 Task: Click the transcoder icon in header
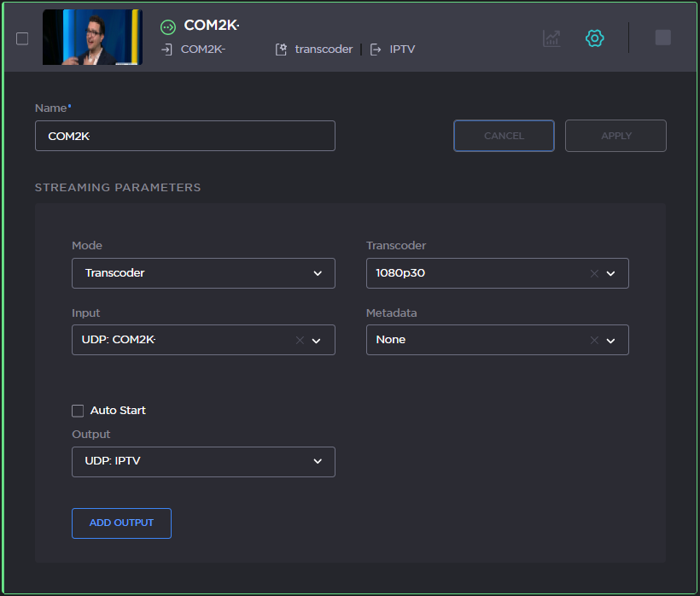coord(281,50)
